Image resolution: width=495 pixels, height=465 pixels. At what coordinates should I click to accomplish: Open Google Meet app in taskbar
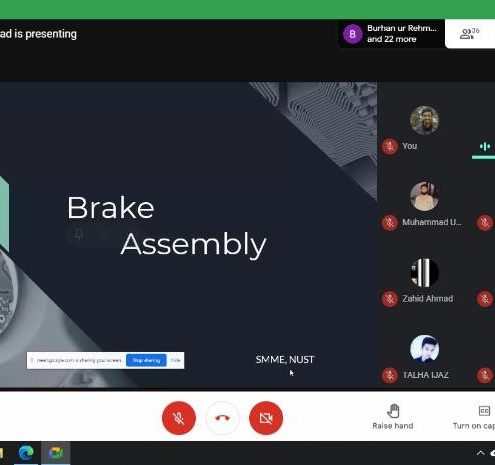point(56,453)
